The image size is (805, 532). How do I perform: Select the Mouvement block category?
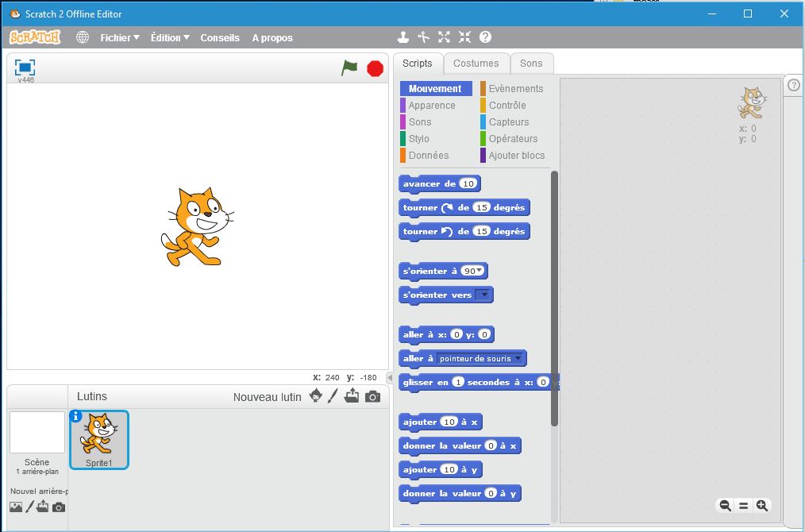point(436,89)
